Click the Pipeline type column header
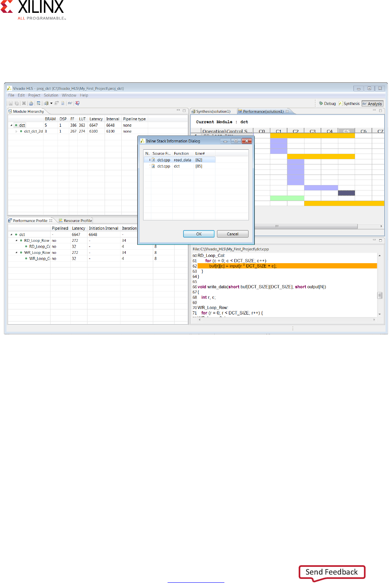Viewport: 392px width, 587px height. (135, 119)
